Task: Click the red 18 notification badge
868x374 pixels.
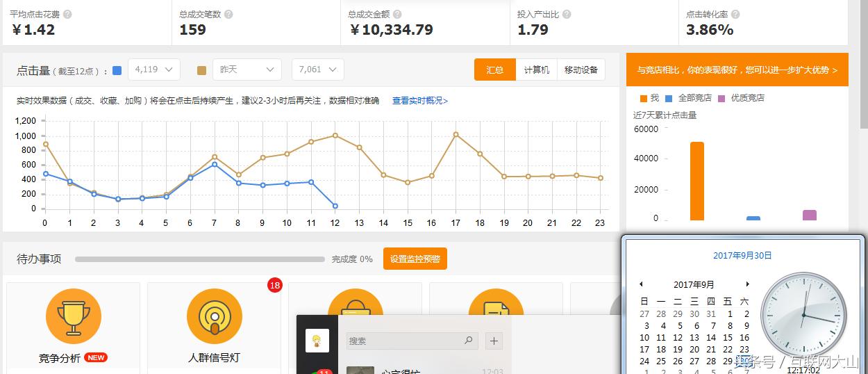Action: [275, 284]
